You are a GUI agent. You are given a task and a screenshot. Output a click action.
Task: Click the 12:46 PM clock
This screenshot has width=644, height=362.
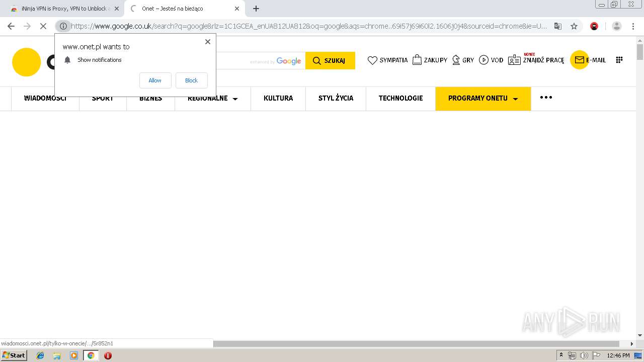coord(618,355)
